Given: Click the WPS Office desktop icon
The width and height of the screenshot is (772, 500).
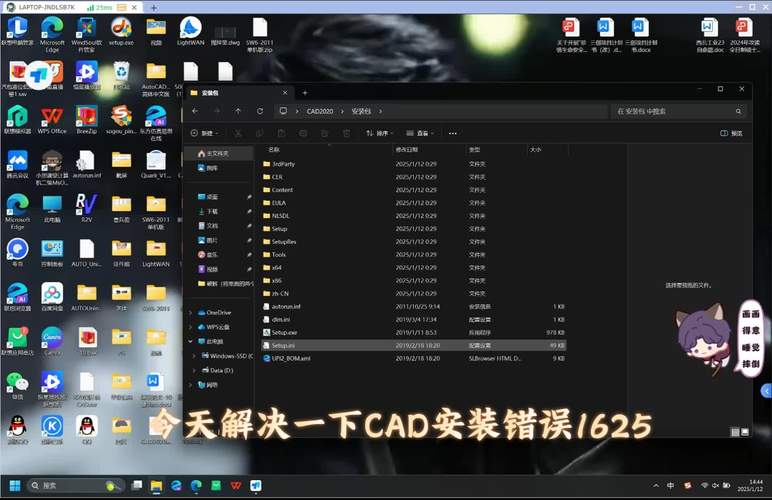Looking at the screenshot, I should [x=52, y=120].
